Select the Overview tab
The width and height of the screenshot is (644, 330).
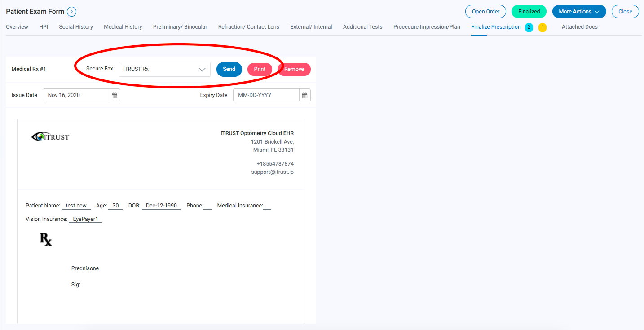point(17,27)
